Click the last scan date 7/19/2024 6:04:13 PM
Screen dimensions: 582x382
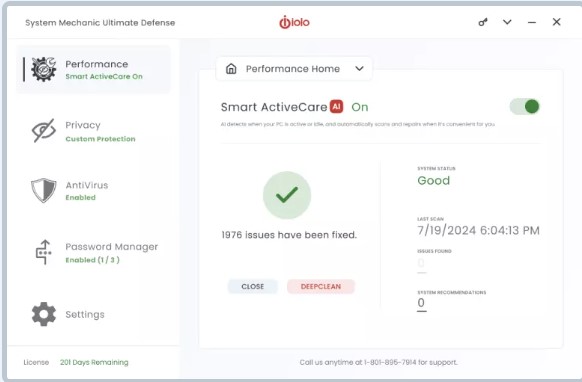(478, 231)
